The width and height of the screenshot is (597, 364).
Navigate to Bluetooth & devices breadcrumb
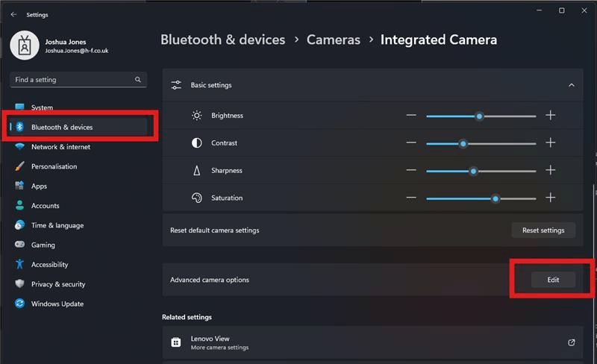222,40
